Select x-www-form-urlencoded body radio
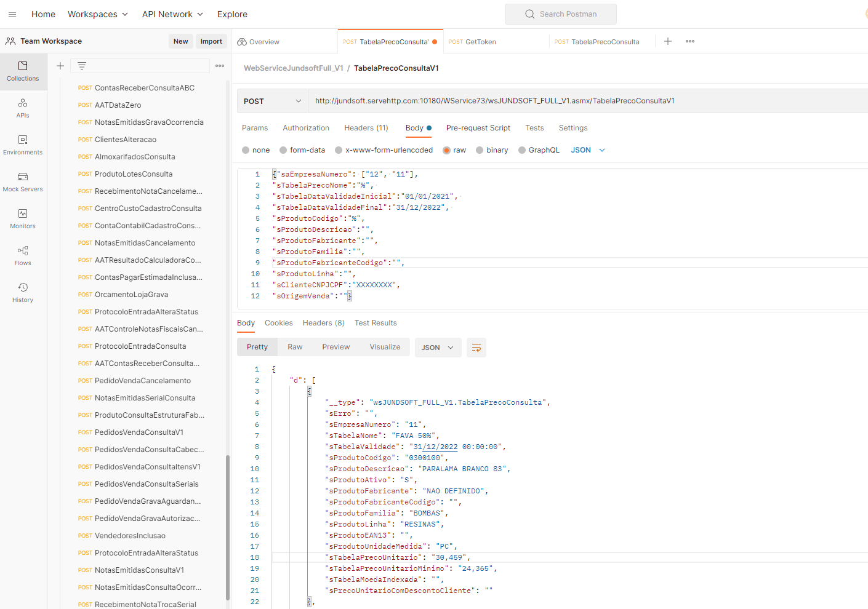This screenshot has height=609, width=868. 339,150
